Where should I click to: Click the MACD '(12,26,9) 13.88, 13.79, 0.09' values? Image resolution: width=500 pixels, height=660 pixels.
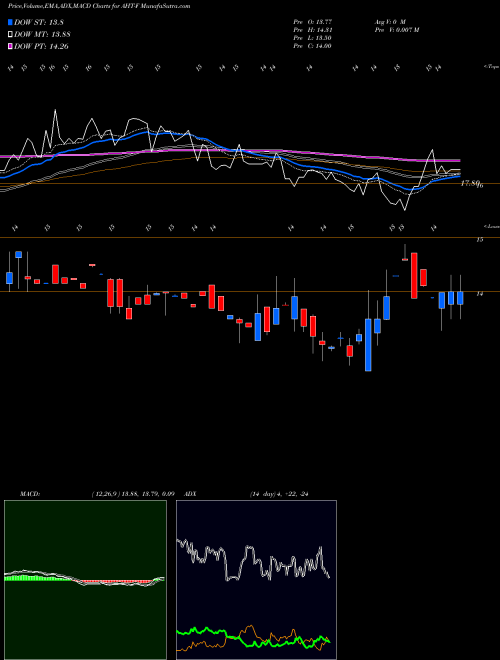coord(133,494)
